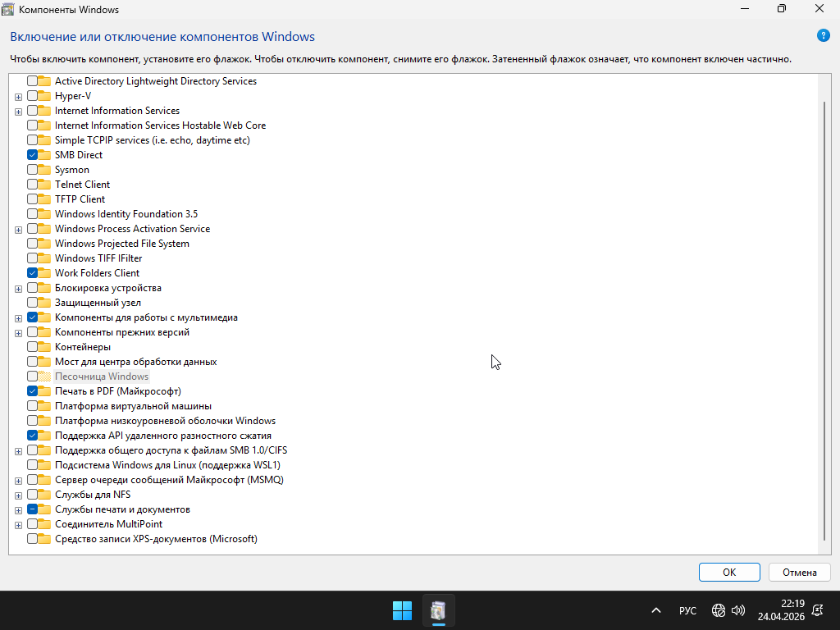Show hidden tray icons chevron
This screenshot has width=840, height=630.
click(x=656, y=610)
